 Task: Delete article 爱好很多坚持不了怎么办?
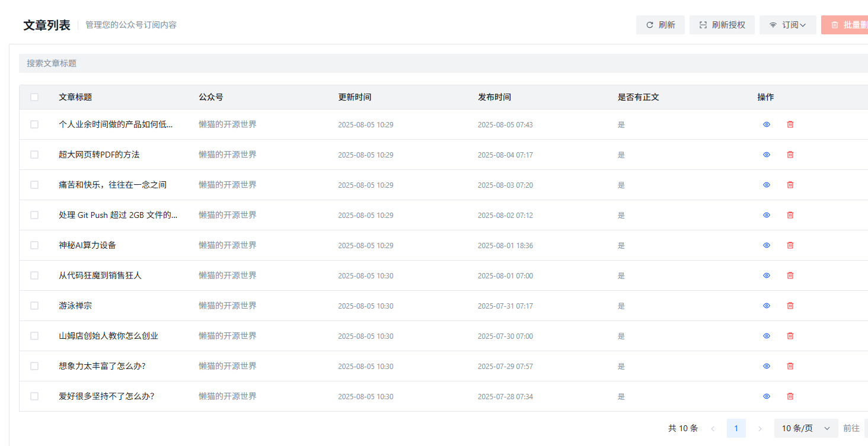pyautogui.click(x=790, y=396)
